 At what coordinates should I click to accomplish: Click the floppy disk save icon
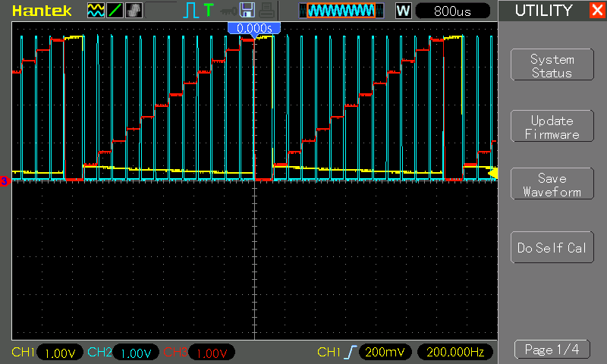247,11
